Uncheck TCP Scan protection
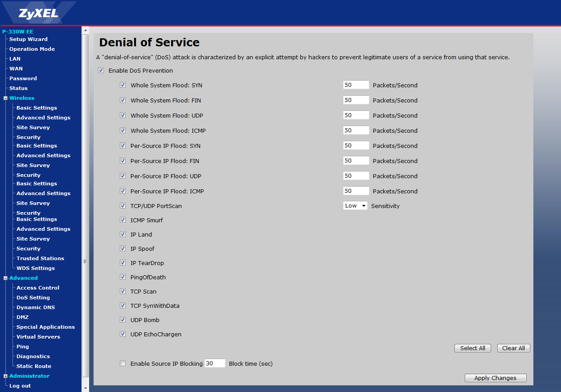This screenshot has width=561, height=392. [x=123, y=291]
